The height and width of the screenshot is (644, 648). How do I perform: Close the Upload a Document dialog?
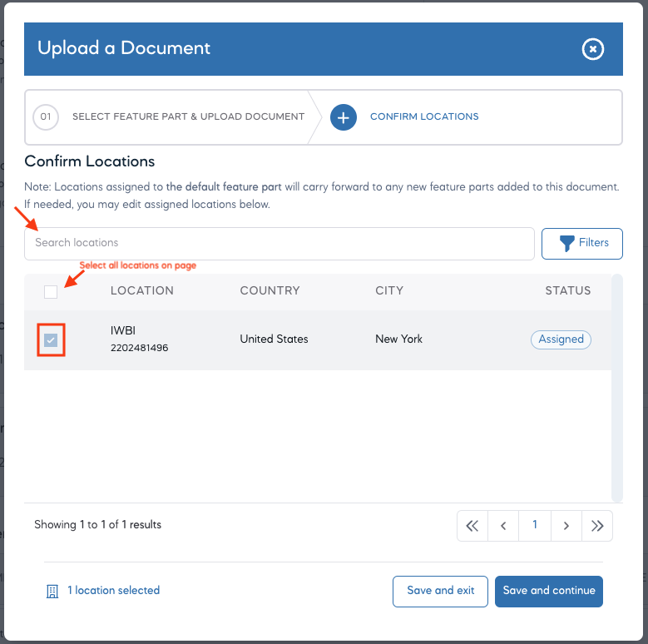click(592, 49)
